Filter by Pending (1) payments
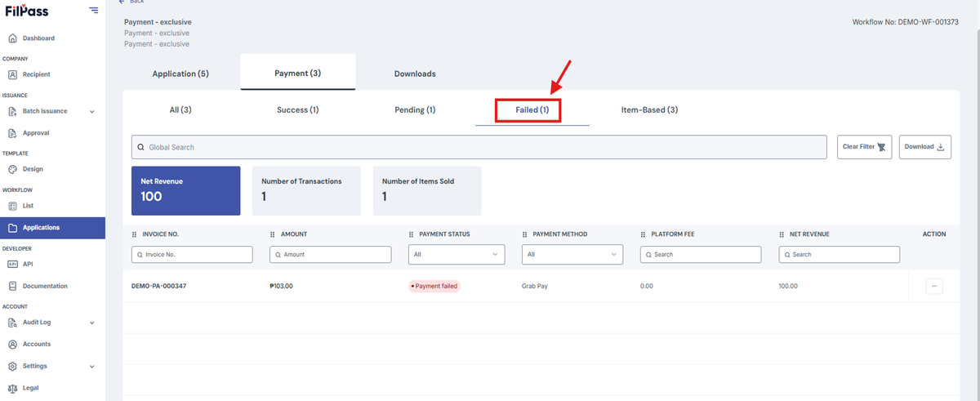Image resolution: width=980 pixels, height=401 pixels. [415, 109]
